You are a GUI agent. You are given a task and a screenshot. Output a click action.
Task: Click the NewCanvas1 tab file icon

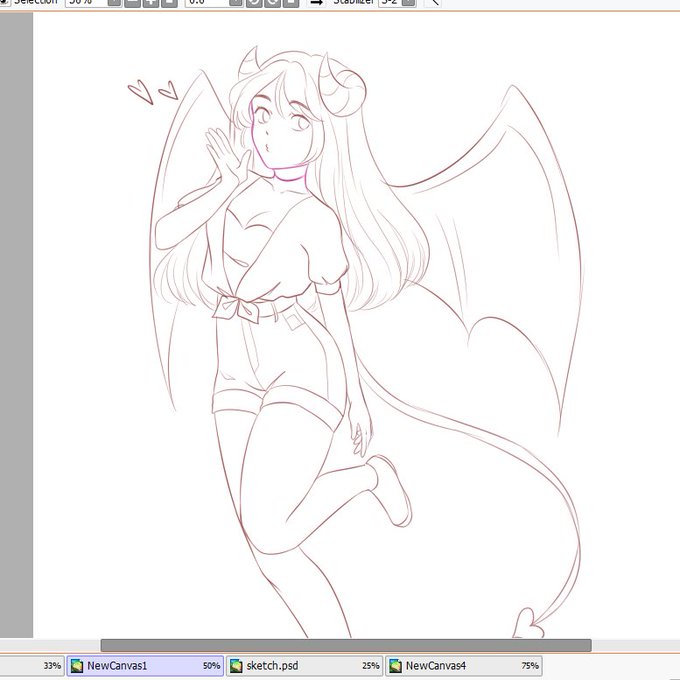pos(77,666)
